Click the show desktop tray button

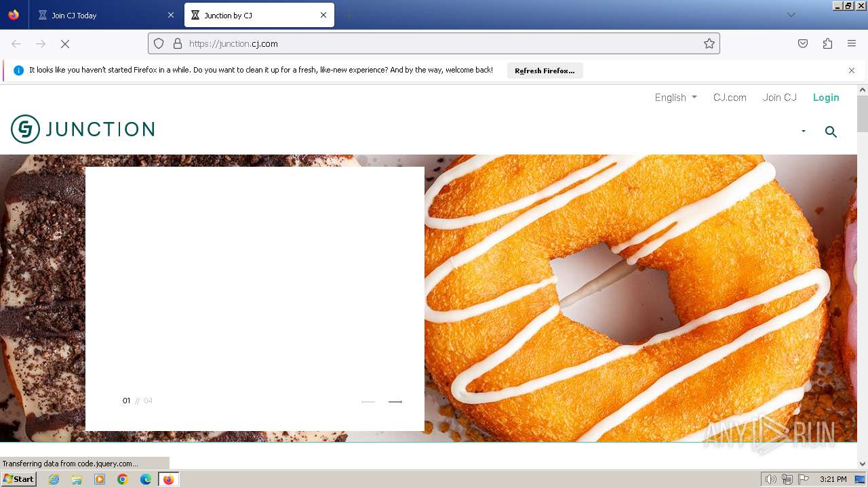click(860, 479)
